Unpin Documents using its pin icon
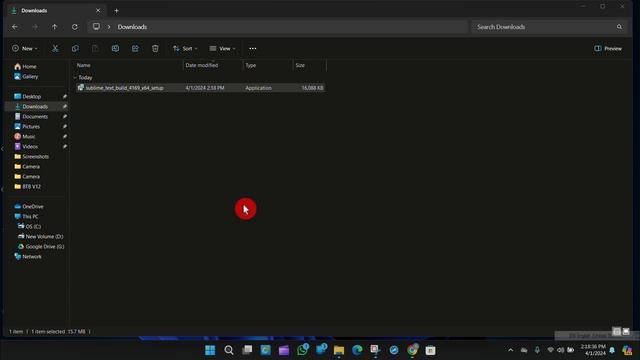640x360 pixels. pos(64,117)
